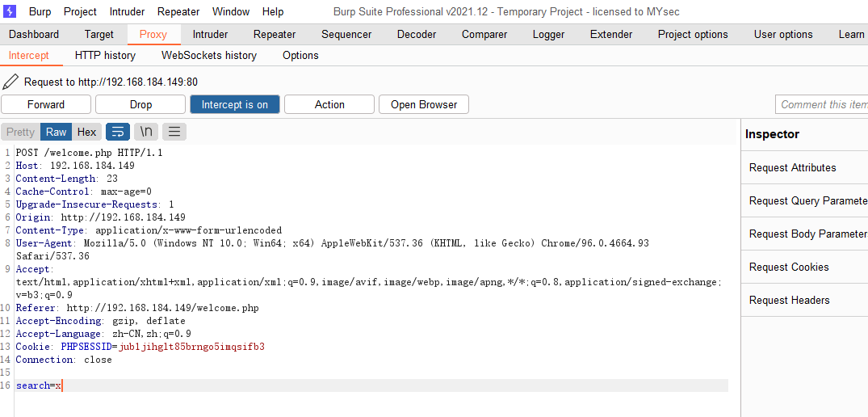Click the Connection: close header

64,360
